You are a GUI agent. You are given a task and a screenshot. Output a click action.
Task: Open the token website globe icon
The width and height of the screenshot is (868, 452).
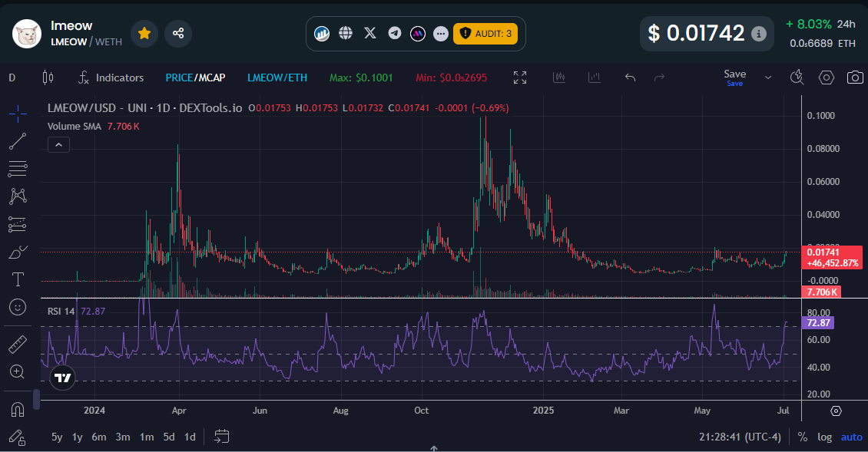coord(346,33)
